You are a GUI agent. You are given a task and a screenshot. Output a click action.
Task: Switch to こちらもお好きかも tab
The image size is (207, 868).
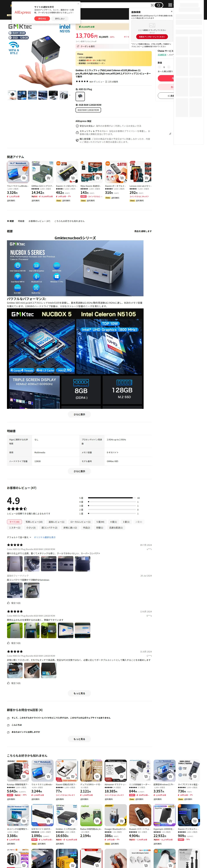point(69,221)
